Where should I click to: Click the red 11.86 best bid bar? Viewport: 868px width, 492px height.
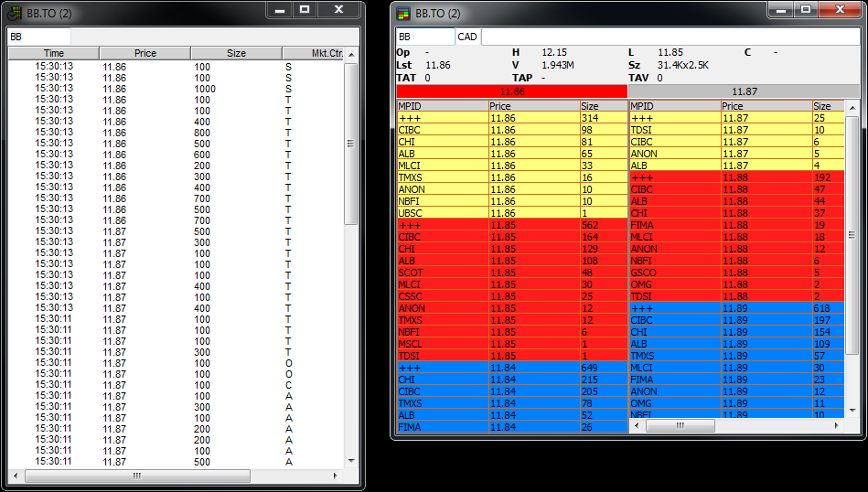512,91
